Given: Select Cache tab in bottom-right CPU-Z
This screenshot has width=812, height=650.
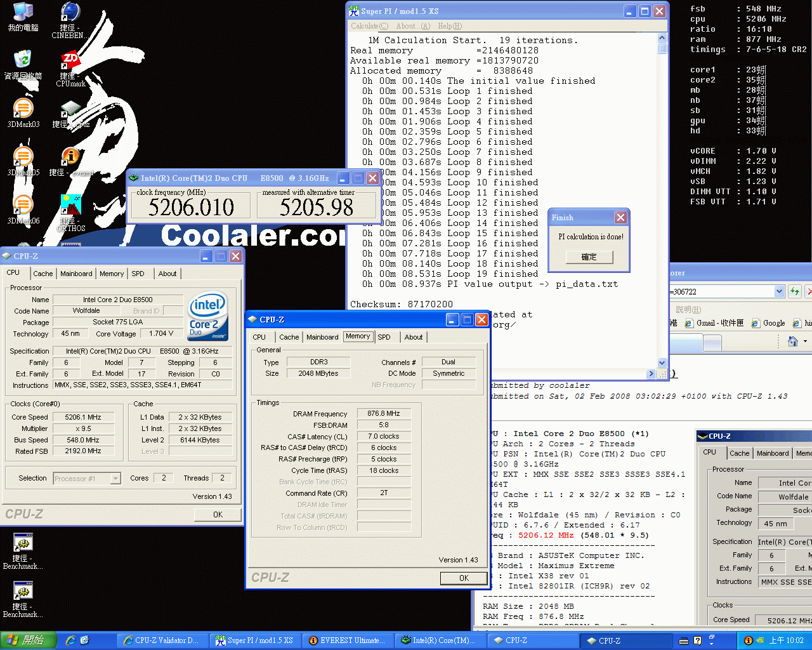Looking at the screenshot, I should [x=739, y=453].
